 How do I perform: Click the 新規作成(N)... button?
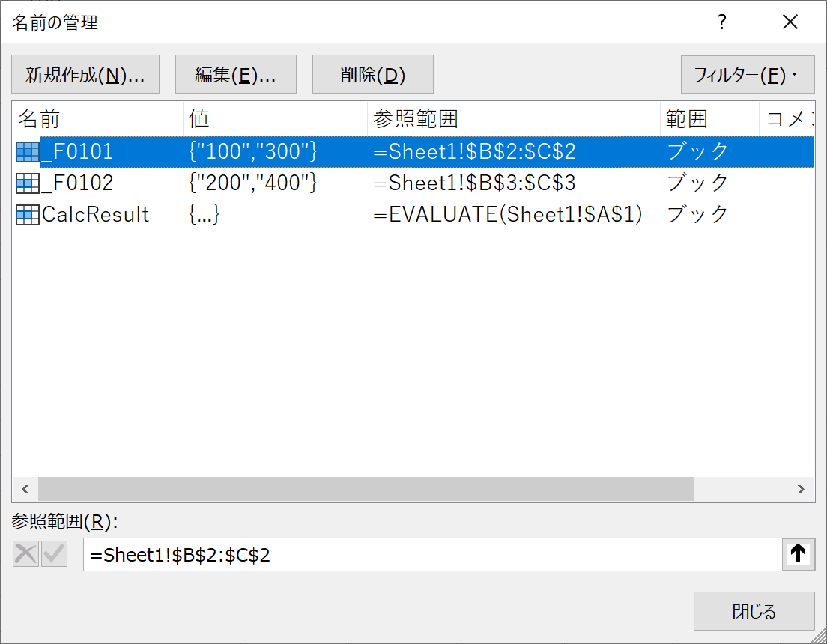(85, 74)
